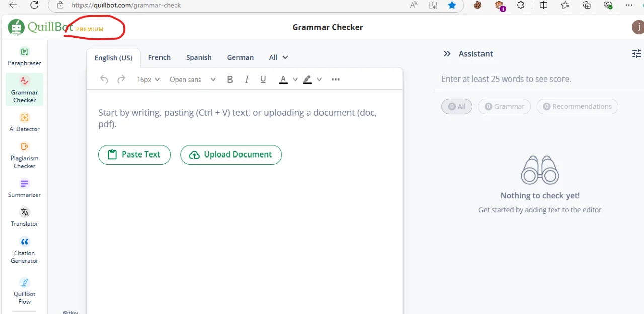The width and height of the screenshot is (644, 314).
Task: Click the quillbot.com address bar
Action: pyautogui.click(x=126, y=5)
